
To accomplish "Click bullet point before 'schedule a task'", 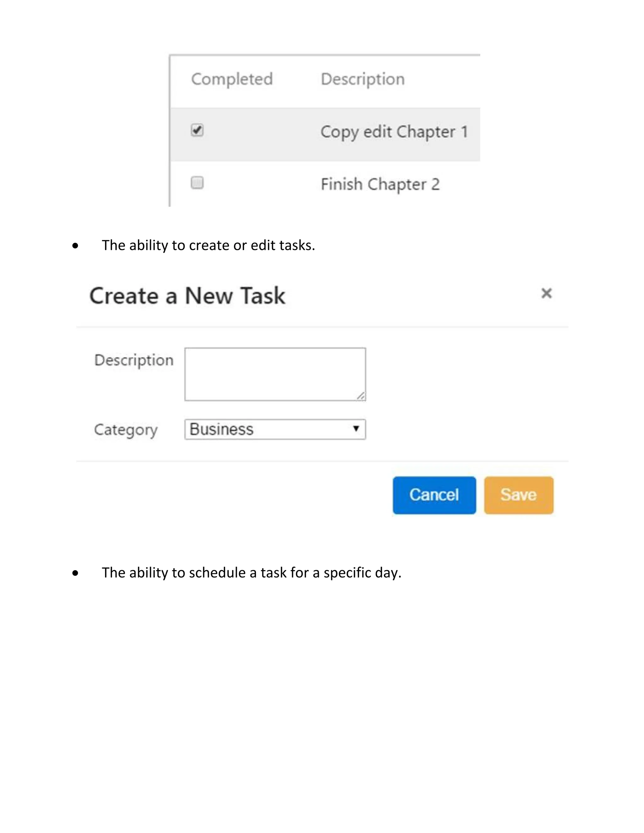I will [x=75, y=573].
